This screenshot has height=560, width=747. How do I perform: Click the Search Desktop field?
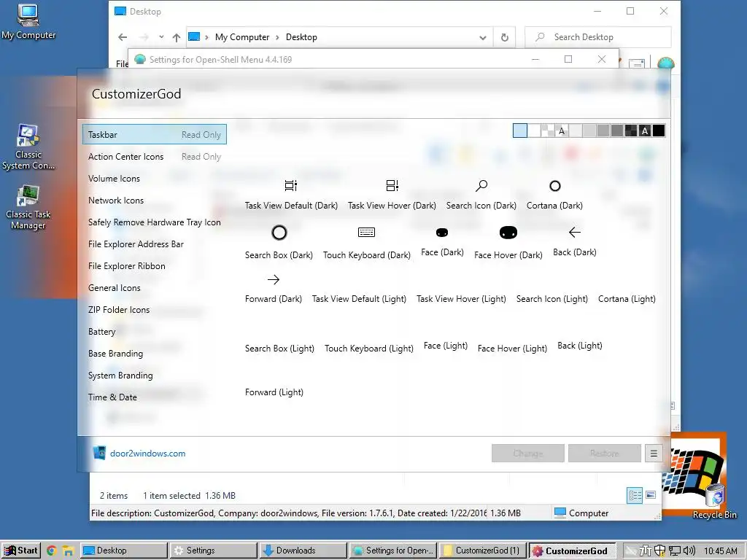(598, 37)
